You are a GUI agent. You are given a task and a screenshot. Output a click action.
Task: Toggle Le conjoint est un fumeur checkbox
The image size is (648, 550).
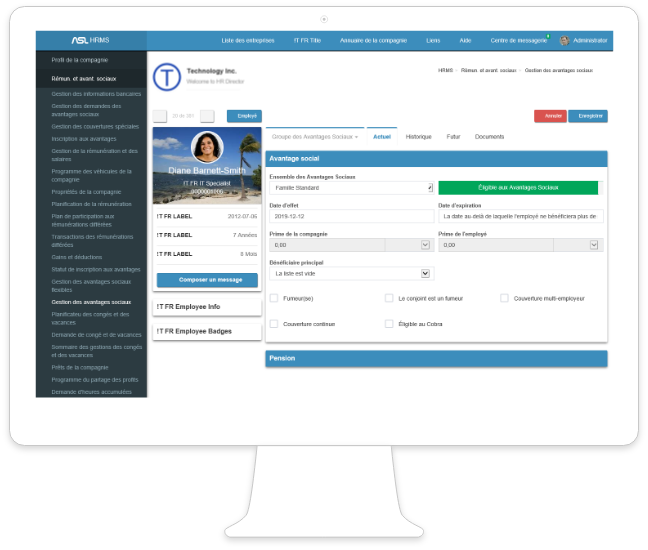point(389,298)
